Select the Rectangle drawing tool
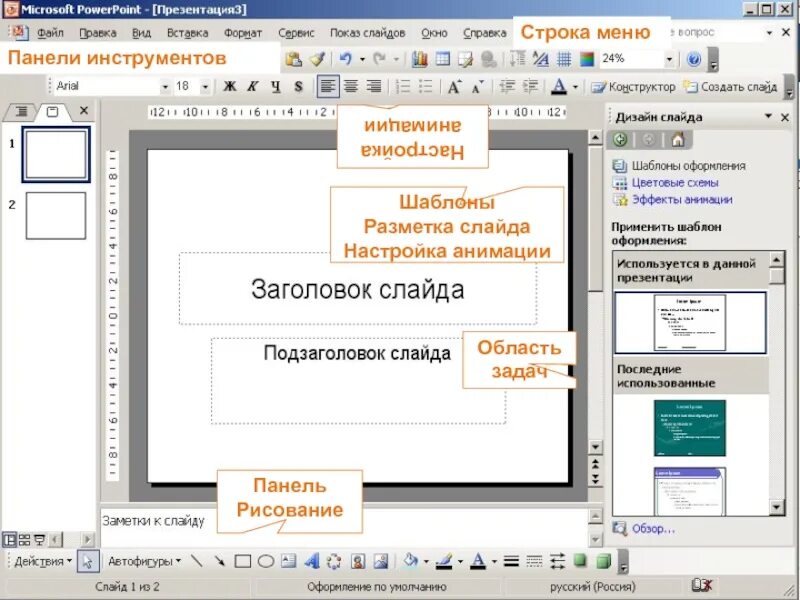Viewport: 800px width, 600px height. pos(242,561)
